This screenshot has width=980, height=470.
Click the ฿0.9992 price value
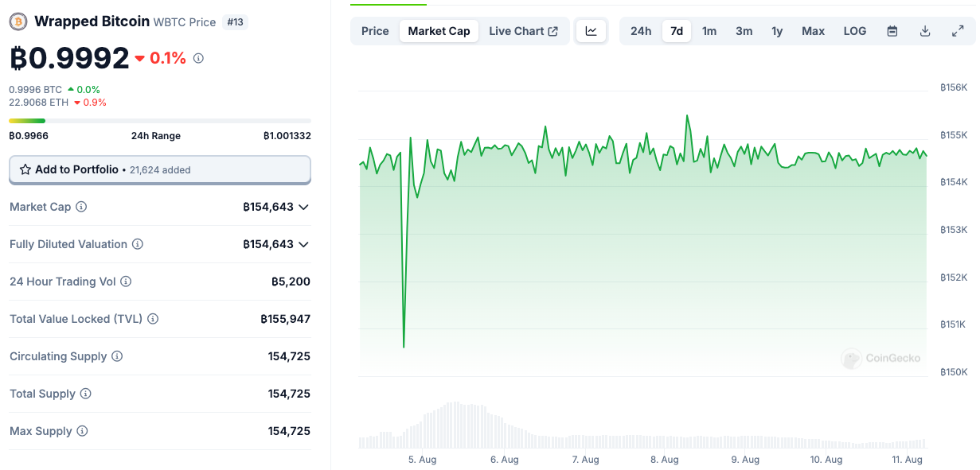point(69,58)
